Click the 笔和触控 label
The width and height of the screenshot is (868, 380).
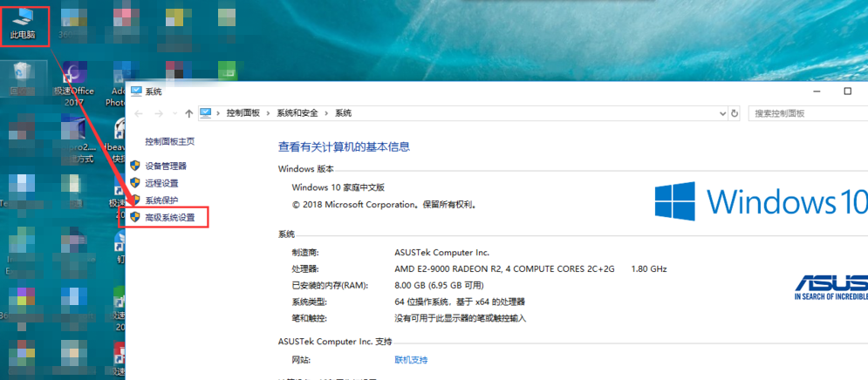[310, 319]
